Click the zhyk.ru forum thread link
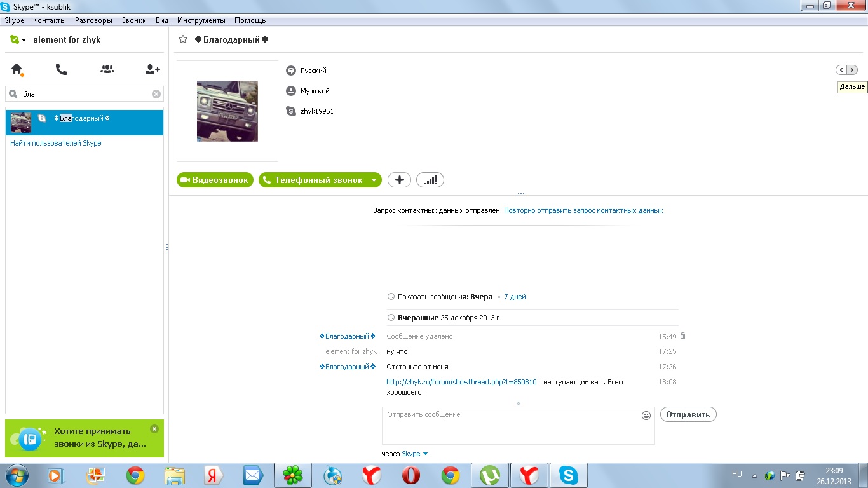Viewport: 868px width, 488px height. (x=461, y=382)
